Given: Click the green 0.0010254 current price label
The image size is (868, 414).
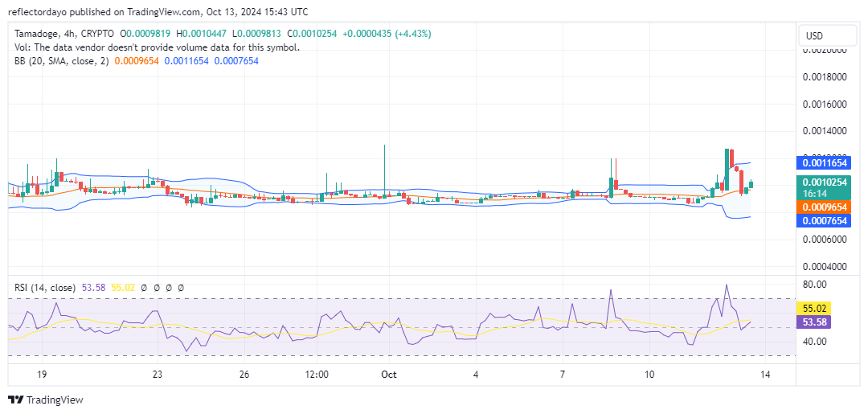Looking at the screenshot, I should coord(823,187).
